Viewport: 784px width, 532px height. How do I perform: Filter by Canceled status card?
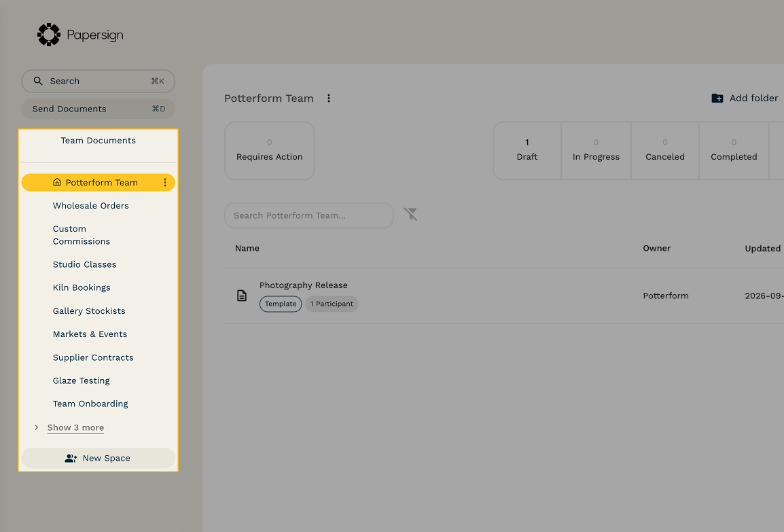tap(665, 151)
